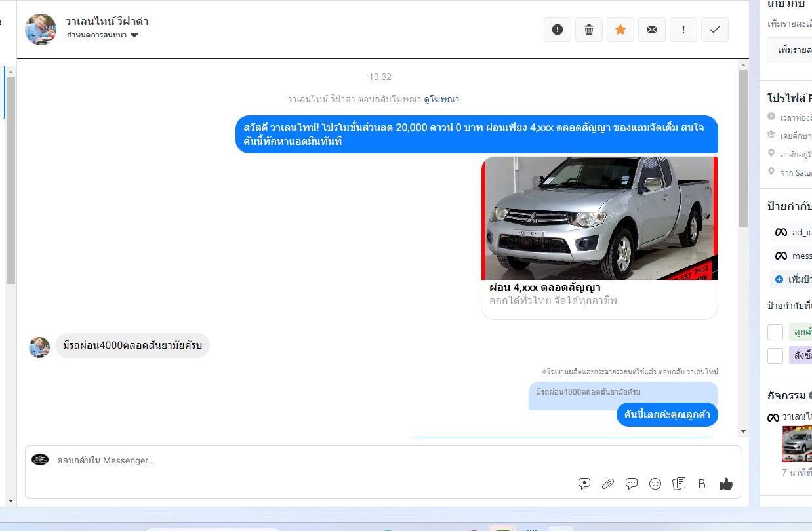
Task: Send a thumbs-up like
Action: (x=725, y=484)
